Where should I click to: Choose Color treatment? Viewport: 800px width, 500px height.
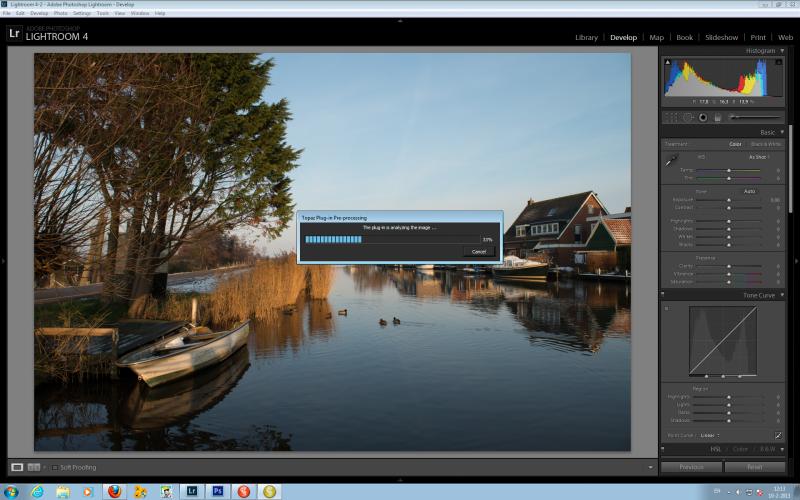click(x=735, y=144)
